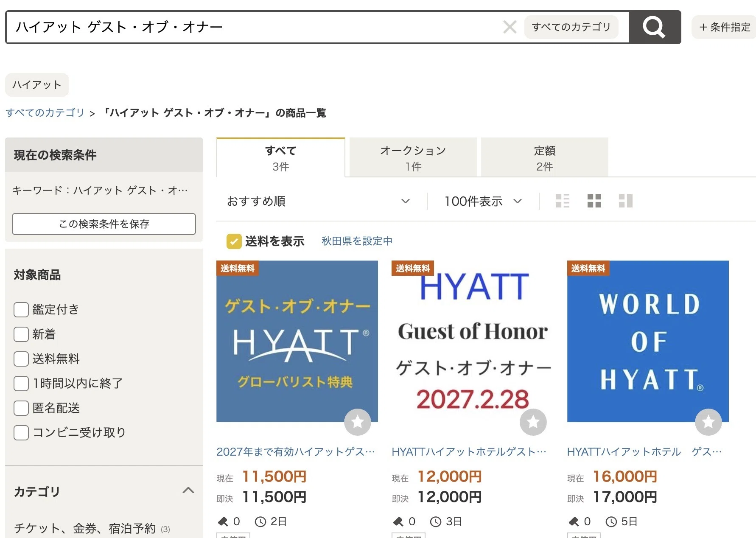Clear the search field with the X icon
Image resolution: width=756 pixels, height=538 pixels.
click(x=510, y=27)
